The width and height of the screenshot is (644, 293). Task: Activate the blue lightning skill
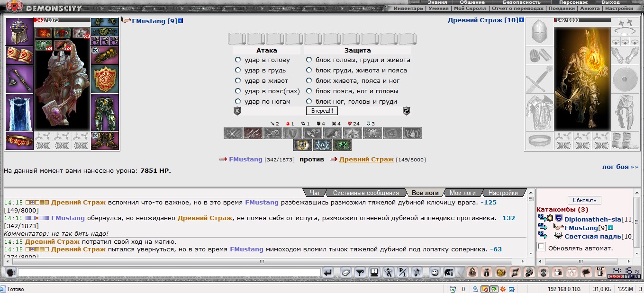coord(322,145)
